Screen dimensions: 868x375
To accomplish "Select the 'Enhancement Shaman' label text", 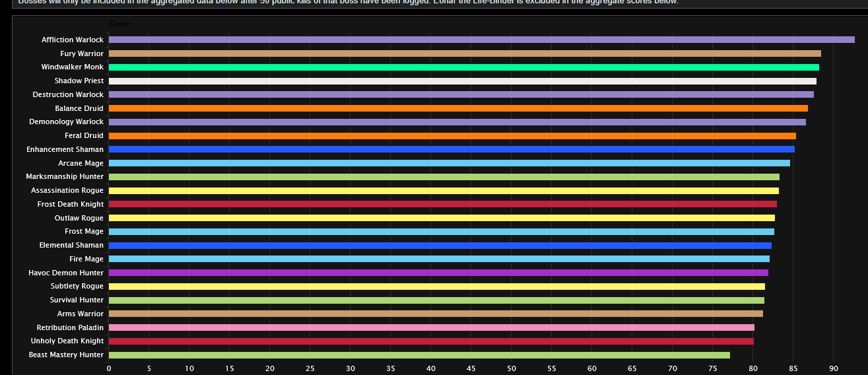I will pos(65,149).
